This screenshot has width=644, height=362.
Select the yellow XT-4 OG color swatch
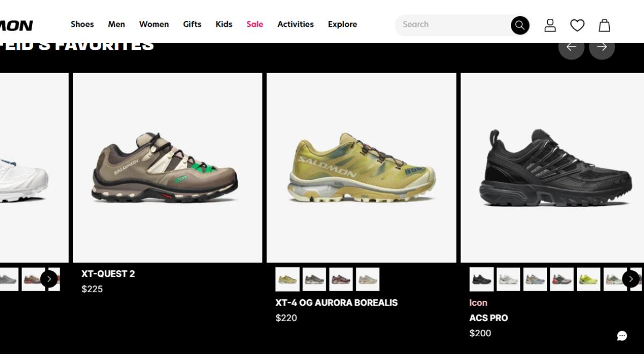coord(288,279)
